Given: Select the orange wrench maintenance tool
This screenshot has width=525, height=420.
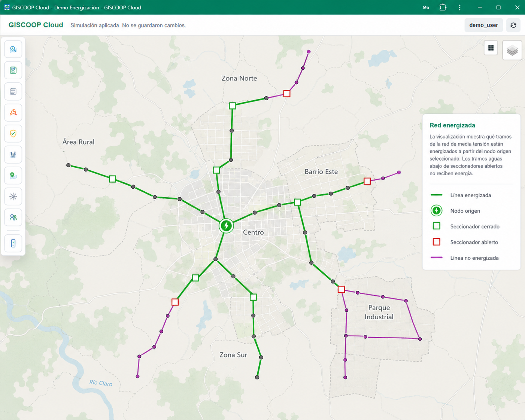Looking at the screenshot, I should [13, 112].
